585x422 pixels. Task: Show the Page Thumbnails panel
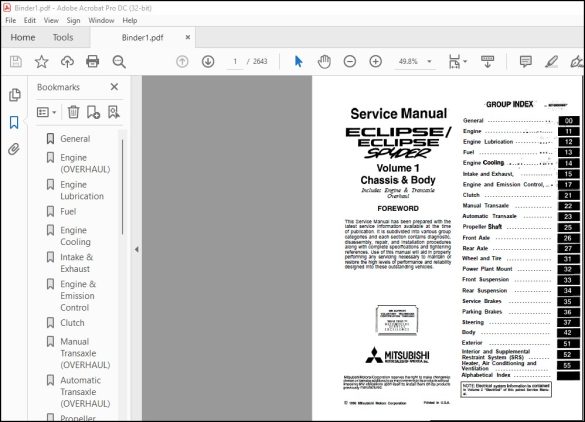coord(15,95)
